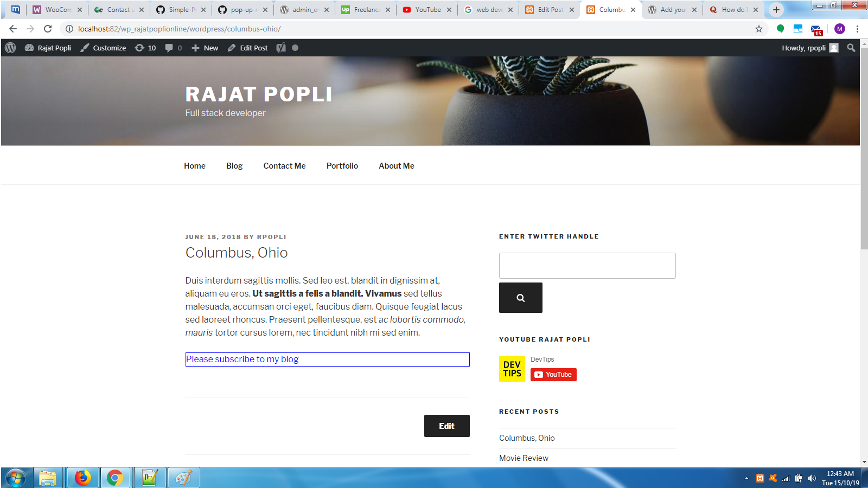Screen dimensions: 868x488
Task: Click the red YouTube subscribe button
Action: (x=553, y=375)
